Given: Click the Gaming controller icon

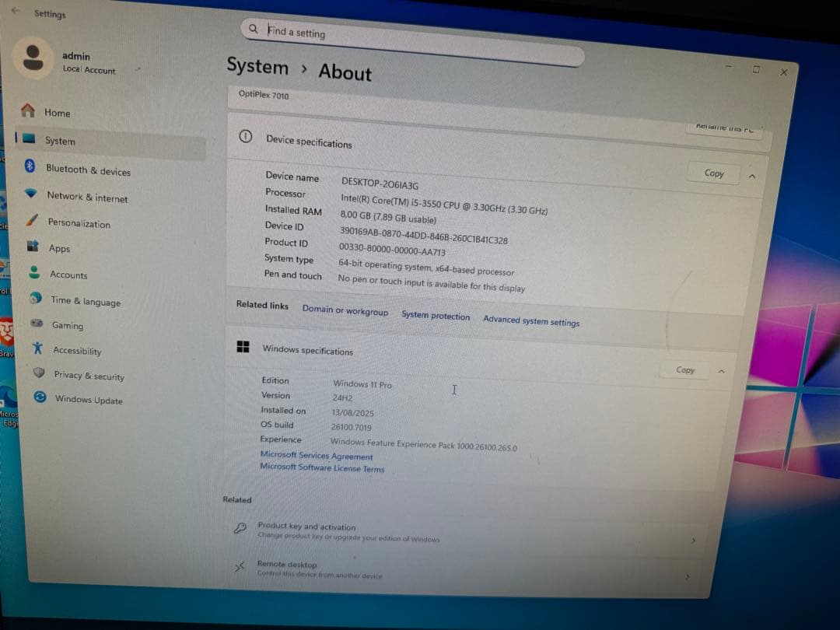Looking at the screenshot, I should (37, 323).
